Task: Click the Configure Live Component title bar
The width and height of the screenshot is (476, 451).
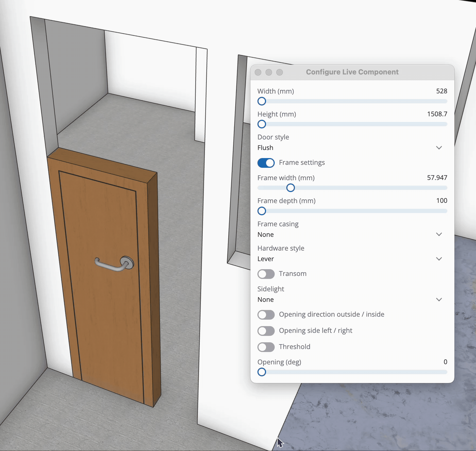Action: pyautogui.click(x=352, y=72)
